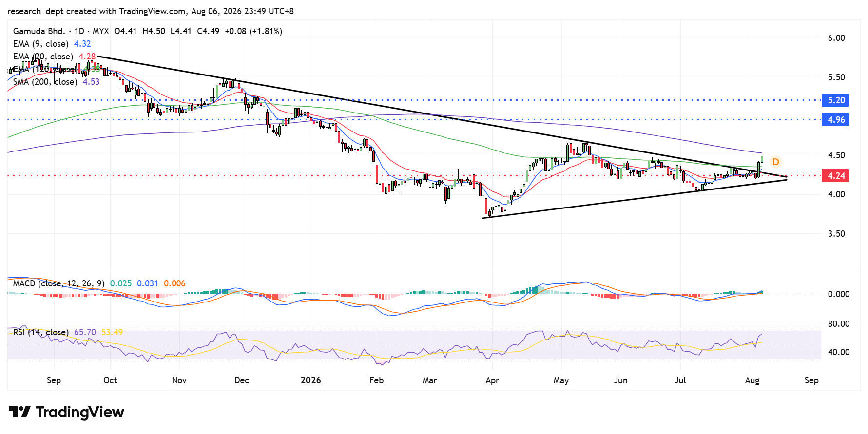Click the 3.50 tick on the price axis
868x434 pixels.
coord(836,234)
